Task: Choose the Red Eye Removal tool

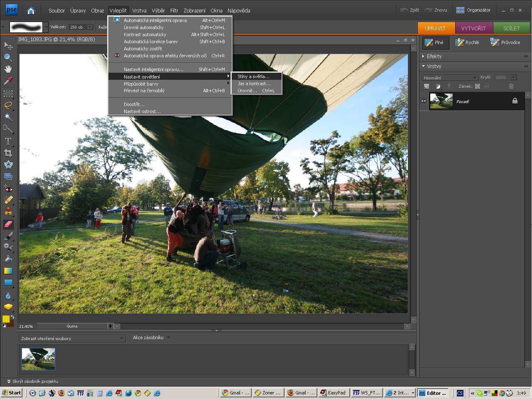Action: (8, 189)
